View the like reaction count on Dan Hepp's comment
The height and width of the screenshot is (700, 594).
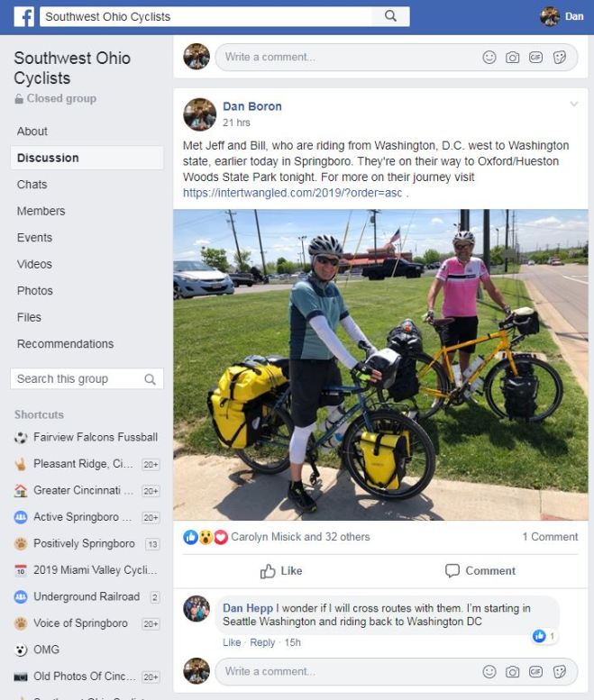(x=544, y=636)
